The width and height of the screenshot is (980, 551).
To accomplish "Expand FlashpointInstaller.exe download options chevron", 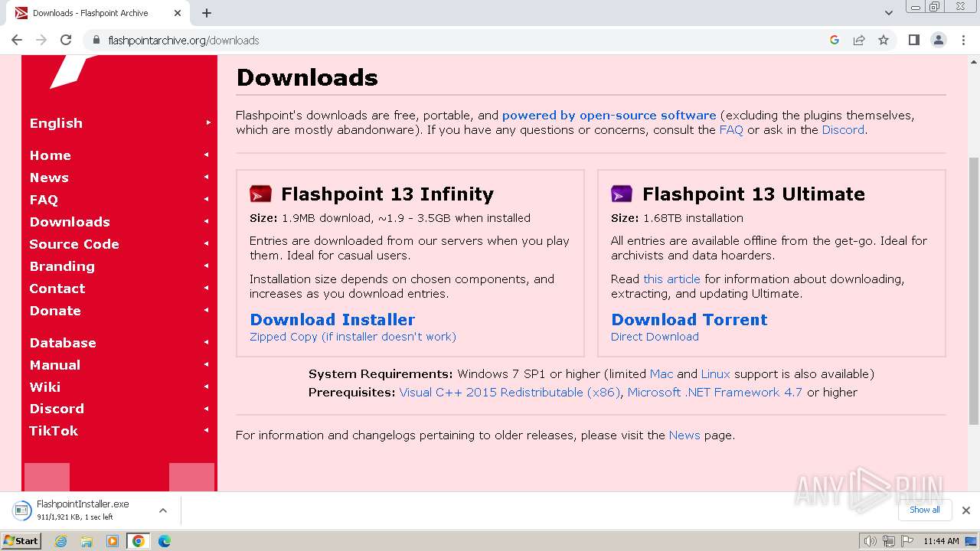I will pyautogui.click(x=163, y=510).
